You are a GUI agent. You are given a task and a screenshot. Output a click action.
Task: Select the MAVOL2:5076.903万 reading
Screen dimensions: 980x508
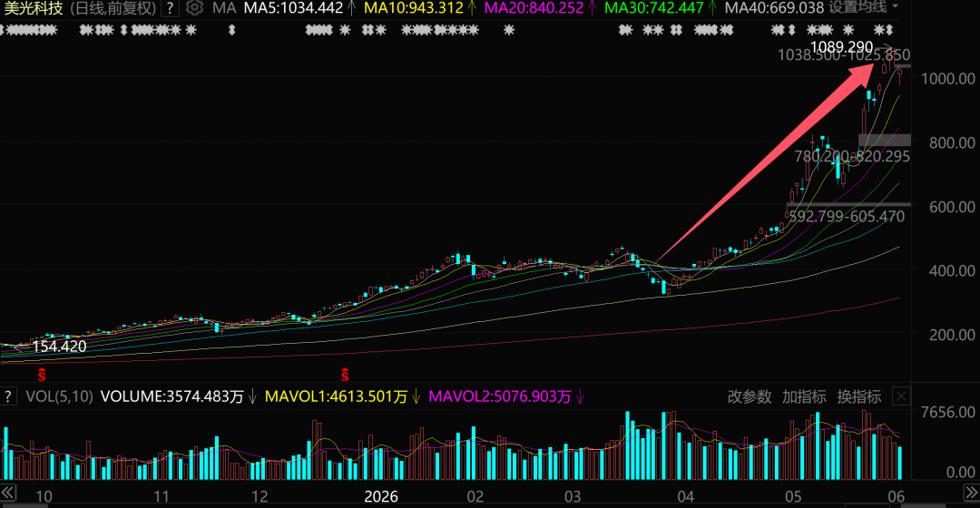coord(500,396)
